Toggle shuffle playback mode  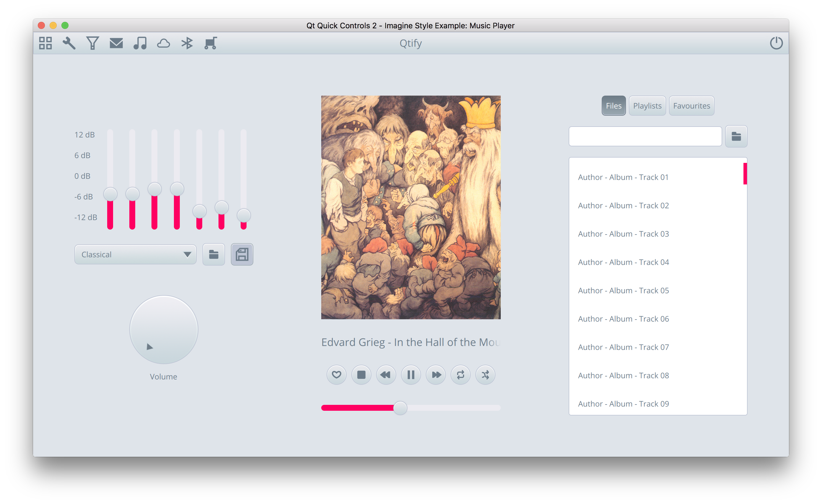[485, 375]
